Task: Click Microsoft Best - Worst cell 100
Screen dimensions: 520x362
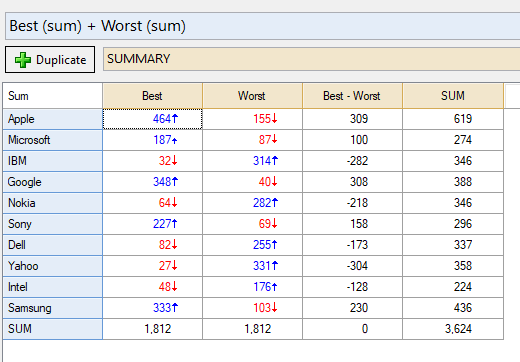Action: click(352, 140)
